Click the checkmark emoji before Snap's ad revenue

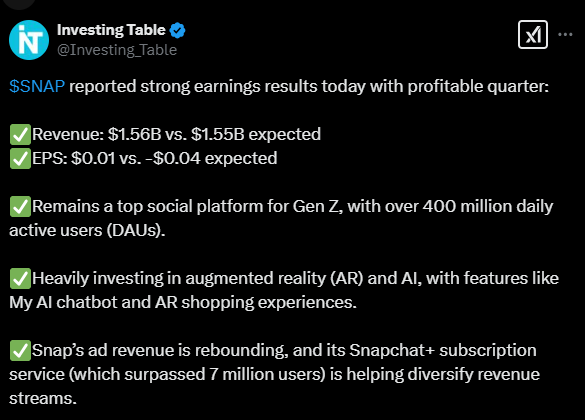pos(20,351)
